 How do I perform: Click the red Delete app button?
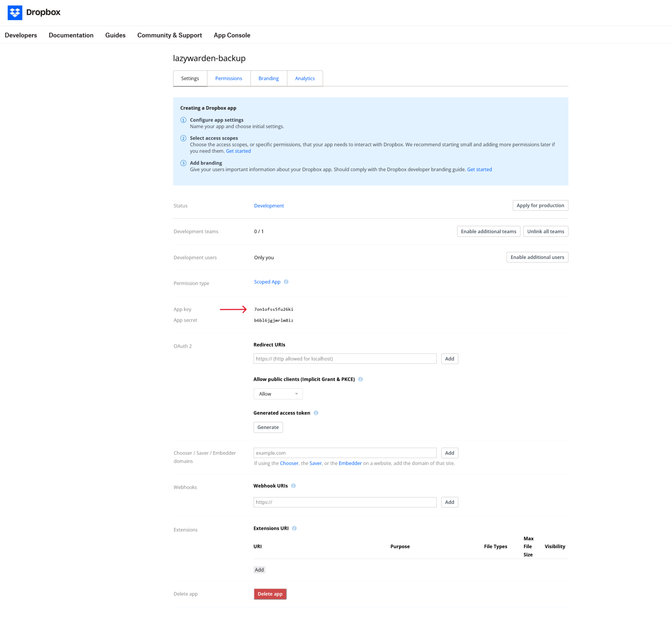270,594
